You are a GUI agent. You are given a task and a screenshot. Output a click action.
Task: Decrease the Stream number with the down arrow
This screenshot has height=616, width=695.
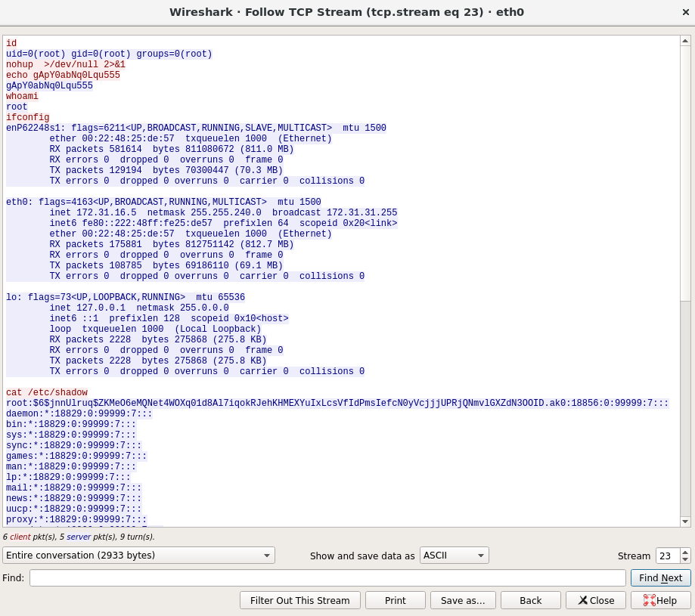pyautogui.click(x=685, y=559)
